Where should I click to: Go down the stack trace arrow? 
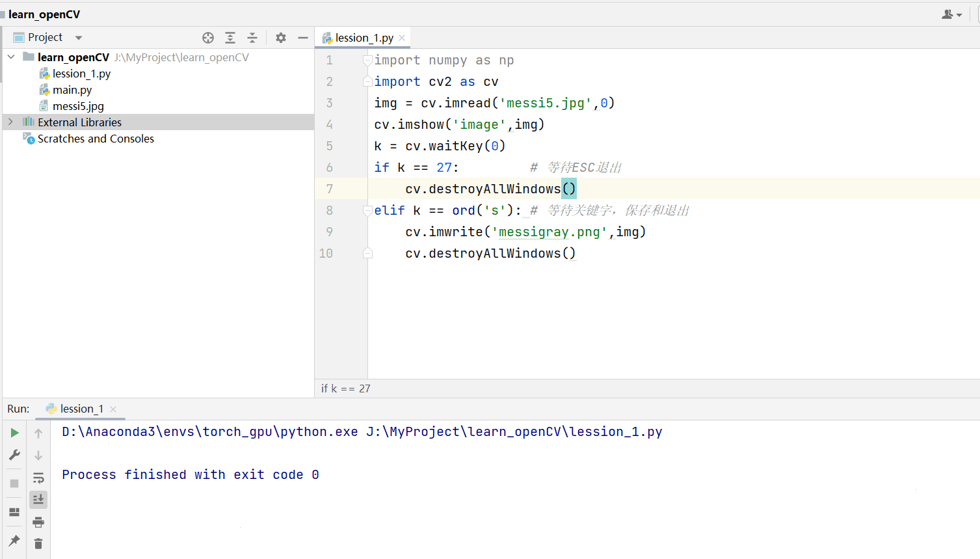[x=38, y=456]
